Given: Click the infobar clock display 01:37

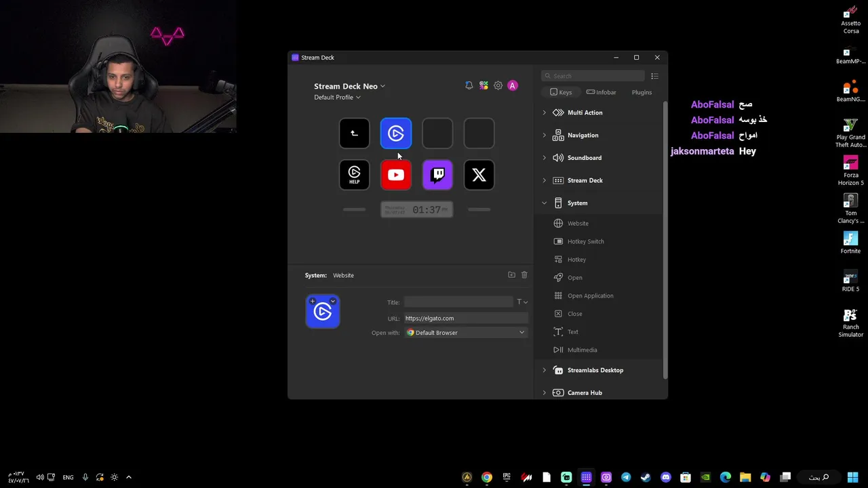Looking at the screenshot, I should click(x=416, y=210).
